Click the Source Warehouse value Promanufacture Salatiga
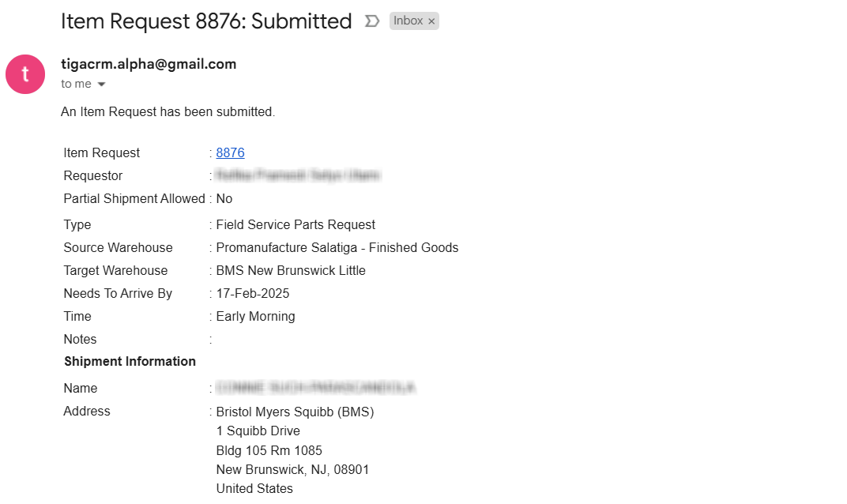Image resolution: width=847 pixels, height=504 pixels. (x=337, y=247)
